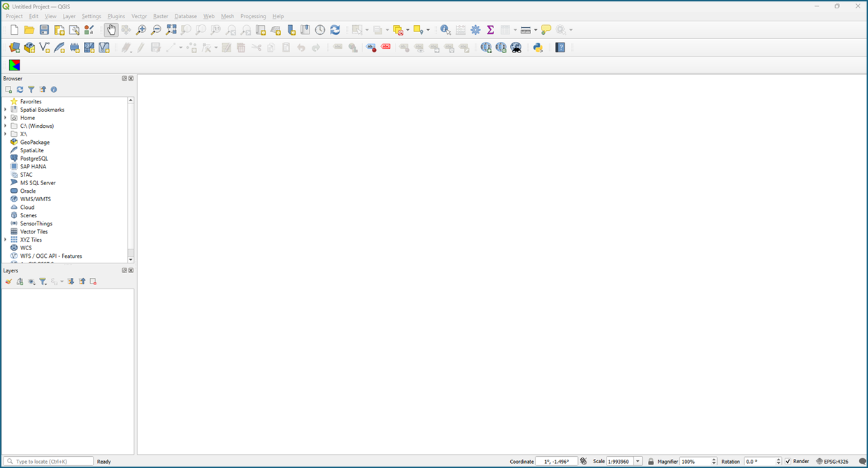This screenshot has width=868, height=468.
Task: Click the Rotation value field
Action: coord(759,462)
